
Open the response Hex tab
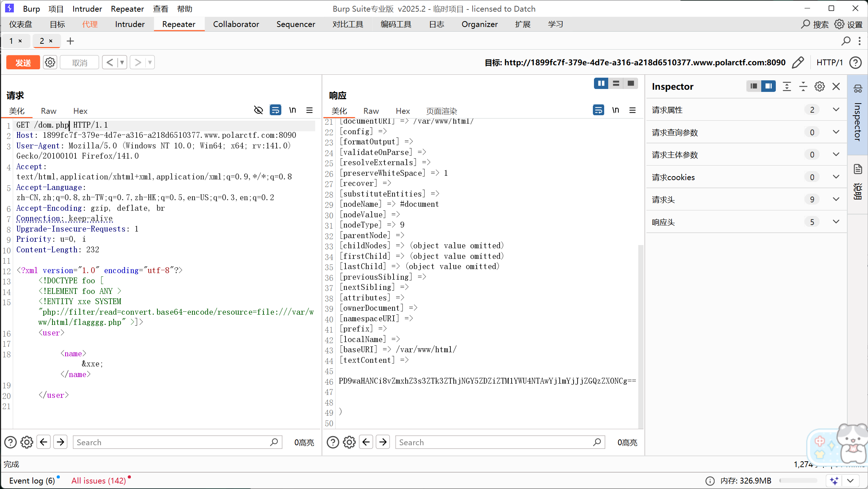pyautogui.click(x=403, y=111)
